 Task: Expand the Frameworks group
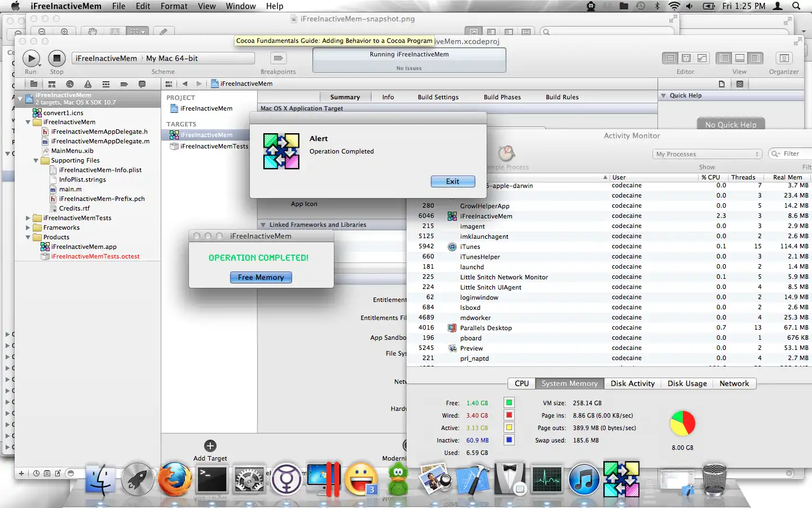coord(28,227)
